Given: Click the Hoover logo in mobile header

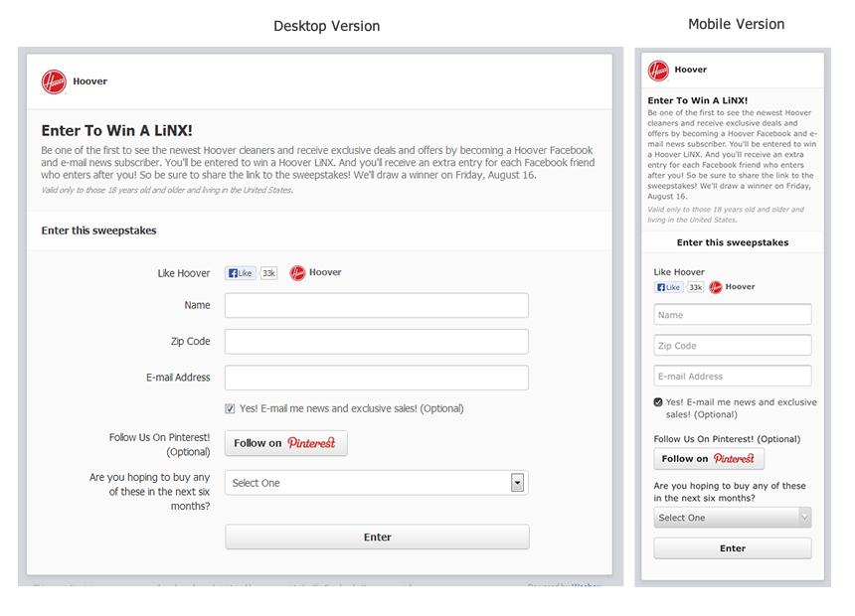Looking at the screenshot, I should coord(658,71).
